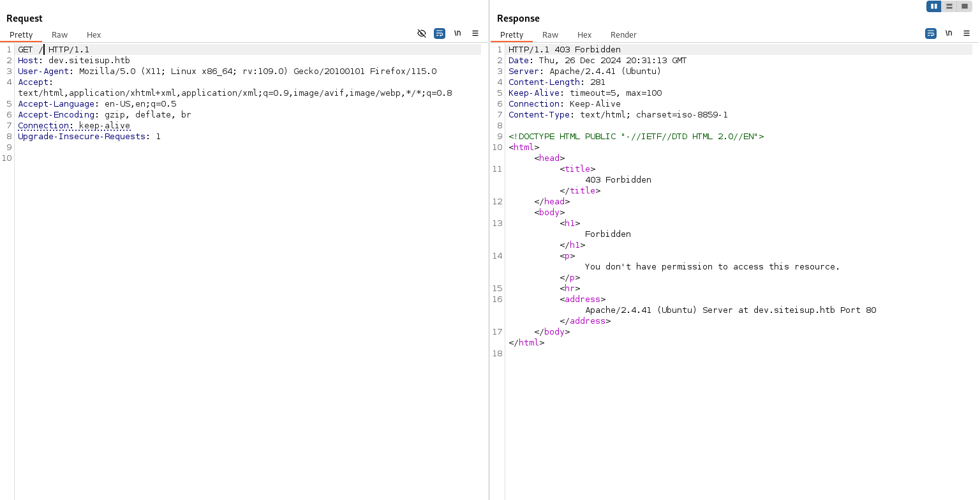The image size is (980, 500).
Task: Click the opening <h1> tag
Action: pyautogui.click(x=570, y=223)
